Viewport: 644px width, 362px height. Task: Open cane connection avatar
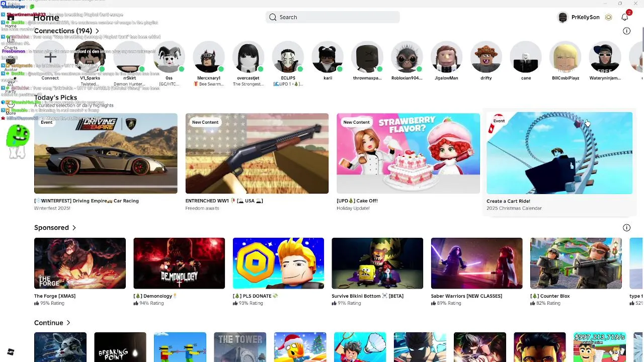pos(526,57)
